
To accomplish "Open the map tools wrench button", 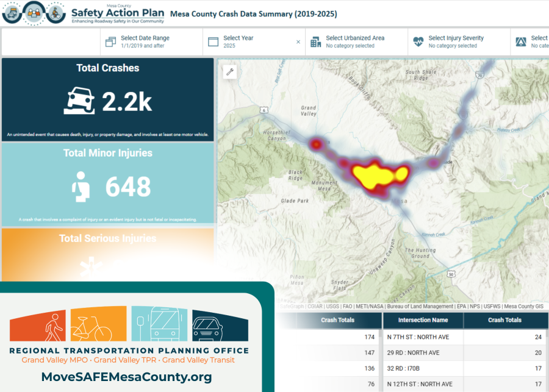I will click(x=230, y=72).
